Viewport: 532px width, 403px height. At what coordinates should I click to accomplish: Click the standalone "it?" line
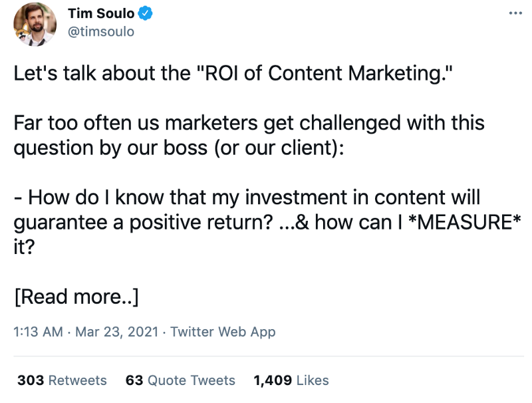(25, 247)
